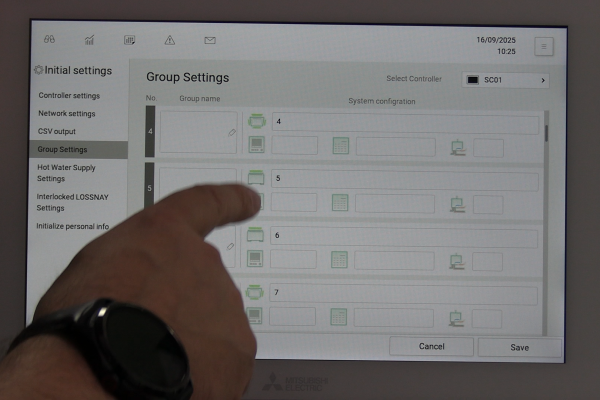The width and height of the screenshot is (600, 400).
Task: Click system controller icon in group 7
Action: (338, 317)
